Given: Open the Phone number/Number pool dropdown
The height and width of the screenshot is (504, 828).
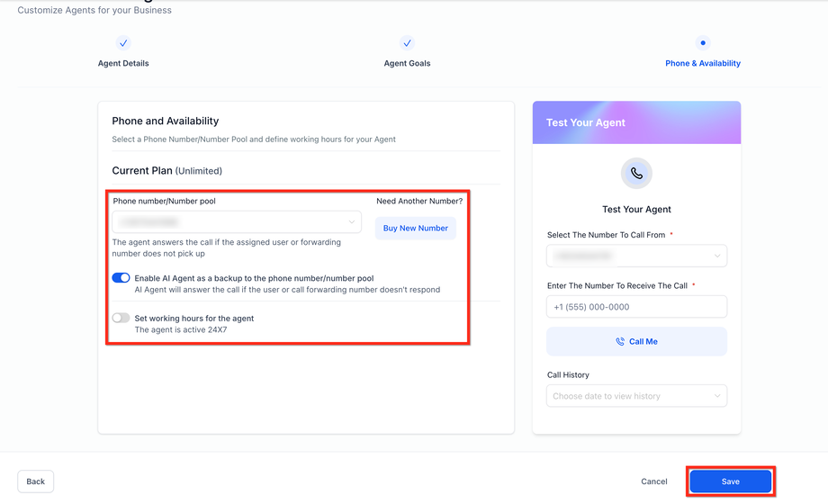Looking at the screenshot, I should pyautogui.click(x=237, y=221).
